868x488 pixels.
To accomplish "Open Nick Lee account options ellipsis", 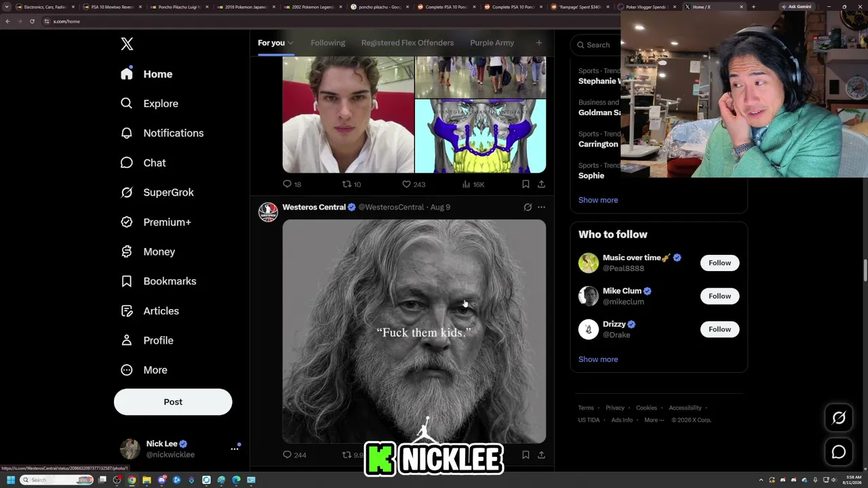I will (235, 449).
